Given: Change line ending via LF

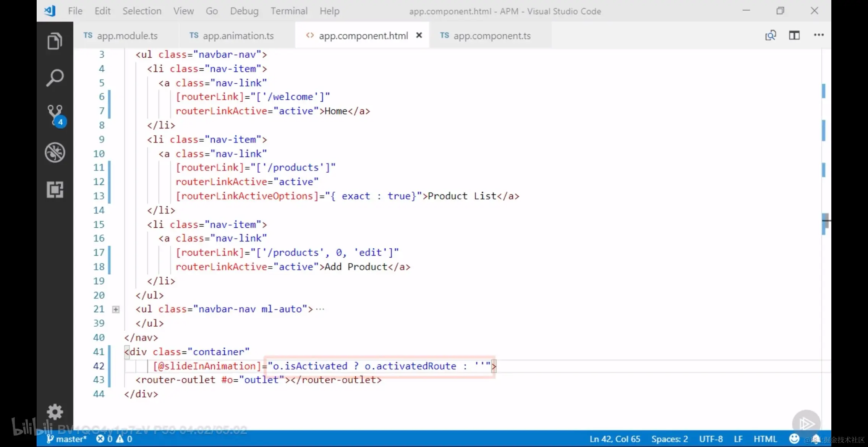Looking at the screenshot, I should 738,439.
